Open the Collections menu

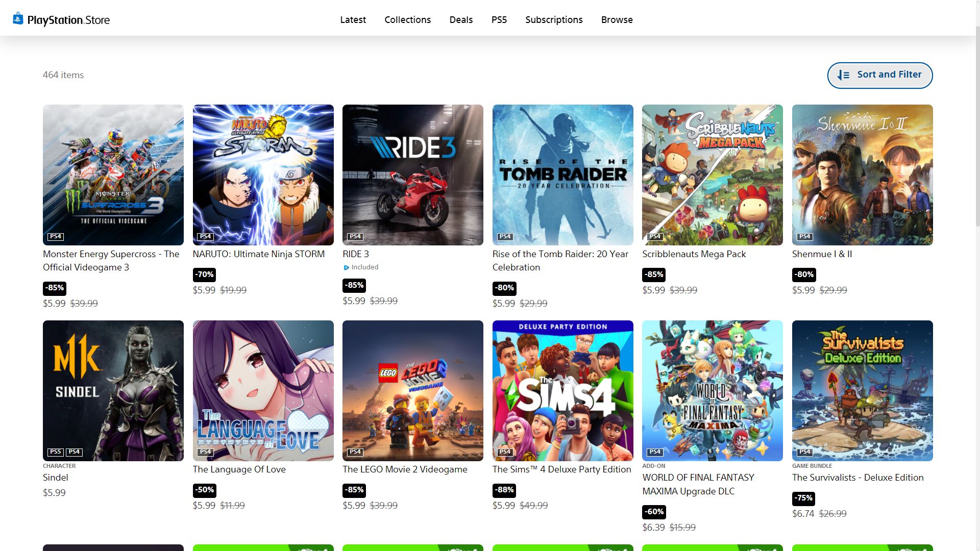click(x=407, y=20)
